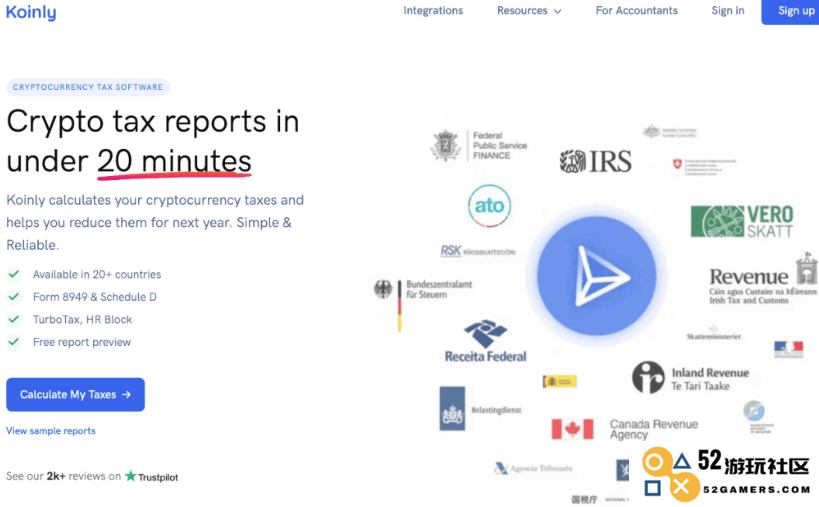Viewport: 819px width, 507px height.
Task: Click the RSK Ríkisskattstjóri logo
Action: click(x=478, y=251)
